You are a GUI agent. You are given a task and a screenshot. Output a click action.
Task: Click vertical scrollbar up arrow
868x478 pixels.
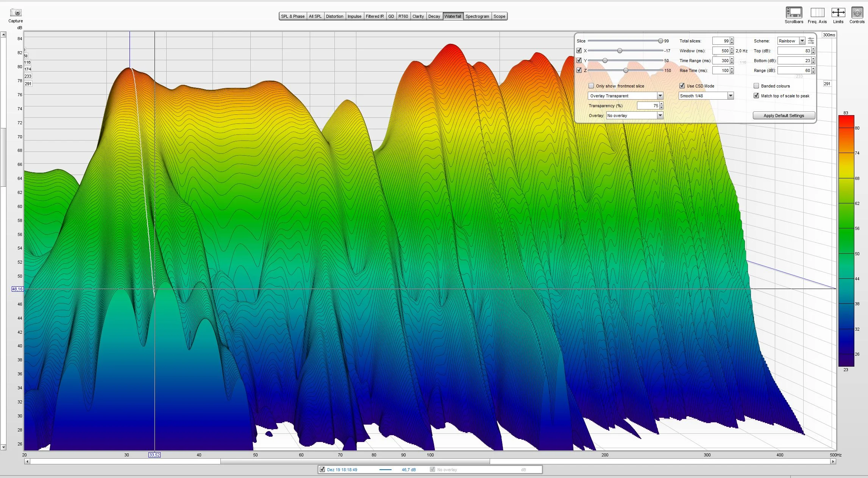tap(3, 34)
